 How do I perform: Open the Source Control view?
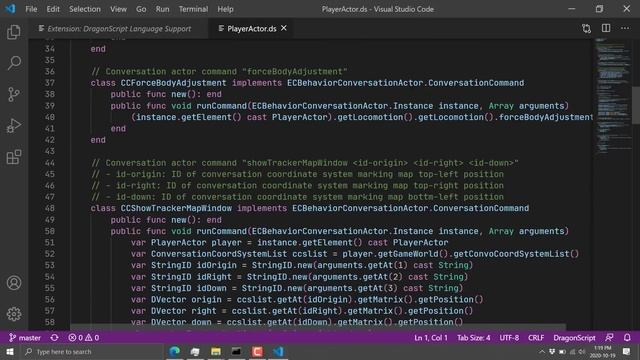[14, 94]
